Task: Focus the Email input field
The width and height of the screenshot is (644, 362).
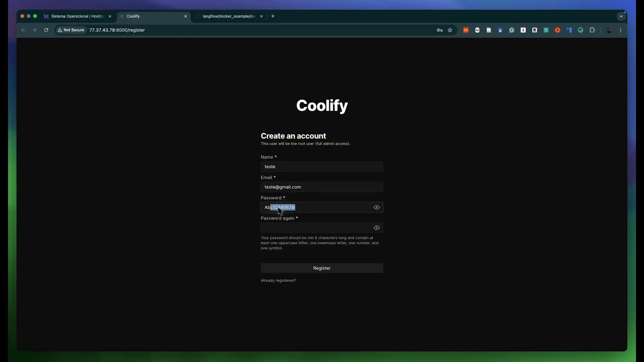Action: [x=322, y=187]
